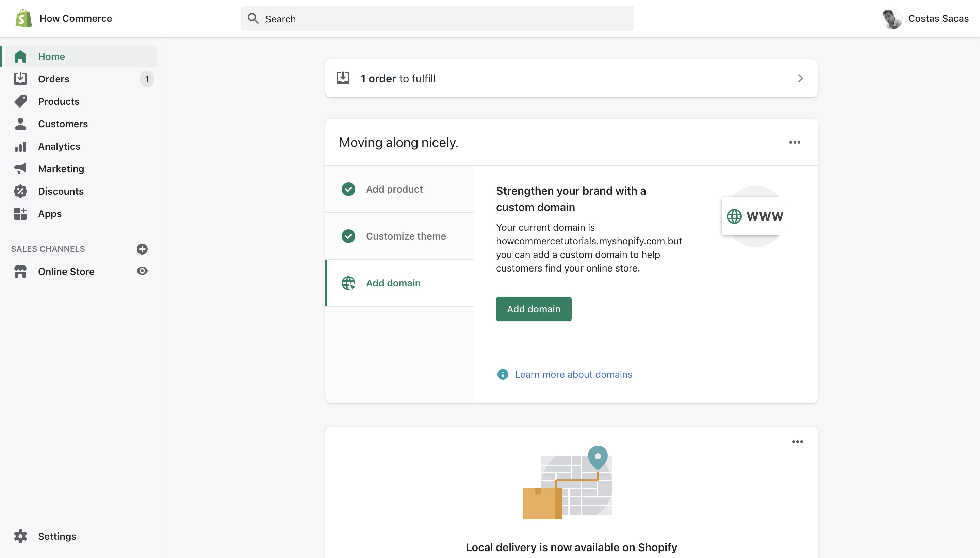
Task: Click the Apps grid-plus icon
Action: (20, 213)
